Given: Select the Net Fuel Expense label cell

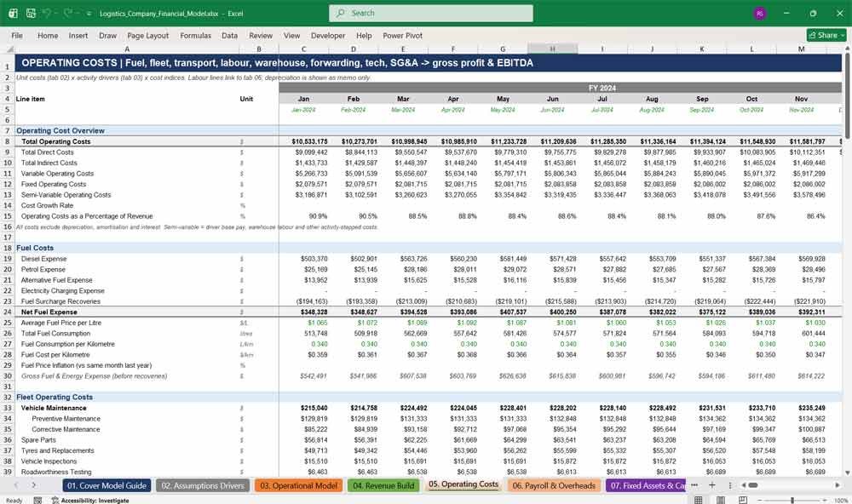Looking at the screenshot, I should [x=128, y=312].
